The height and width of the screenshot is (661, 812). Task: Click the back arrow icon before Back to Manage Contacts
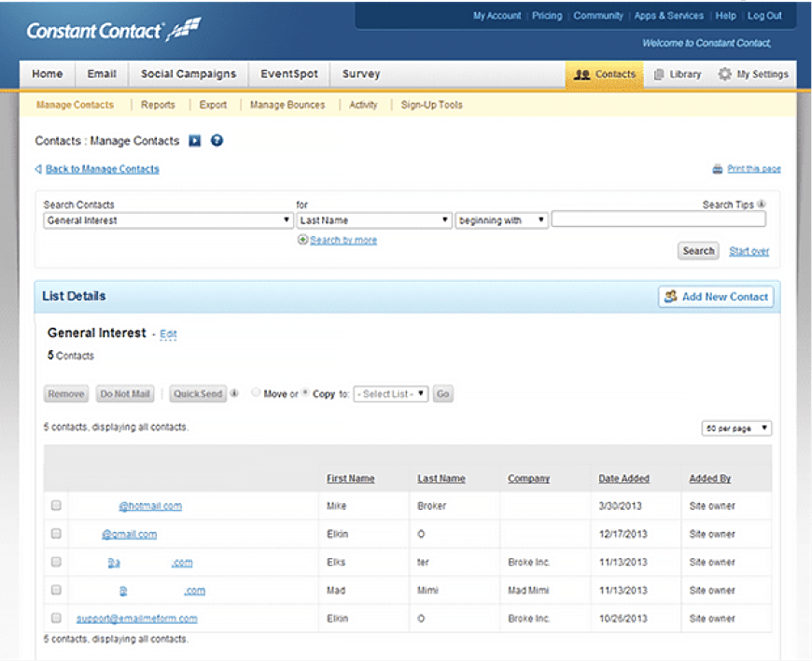[x=38, y=169]
